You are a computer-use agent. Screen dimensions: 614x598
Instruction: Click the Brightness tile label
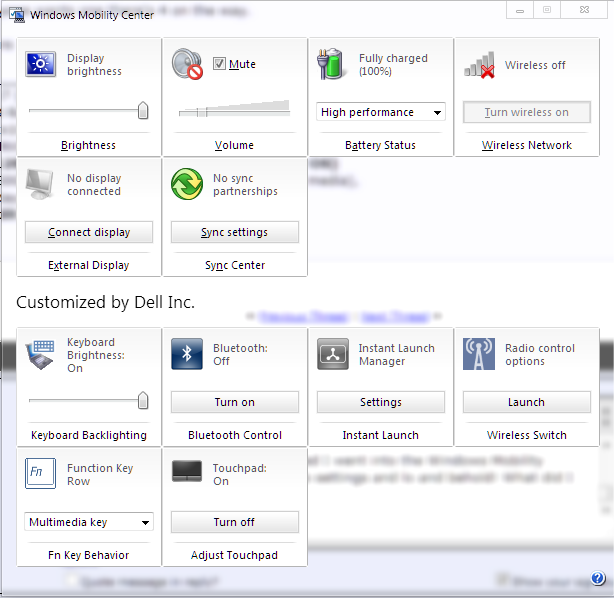point(88,145)
